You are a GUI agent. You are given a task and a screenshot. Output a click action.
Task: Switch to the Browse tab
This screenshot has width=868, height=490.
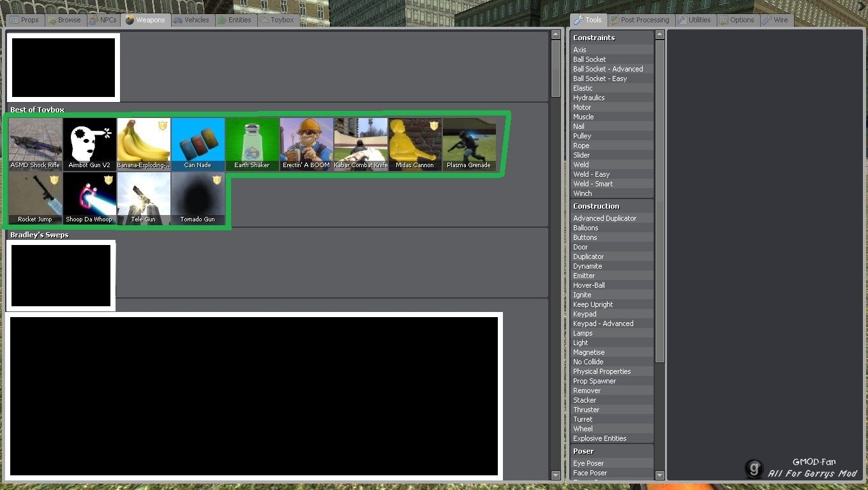click(64, 20)
